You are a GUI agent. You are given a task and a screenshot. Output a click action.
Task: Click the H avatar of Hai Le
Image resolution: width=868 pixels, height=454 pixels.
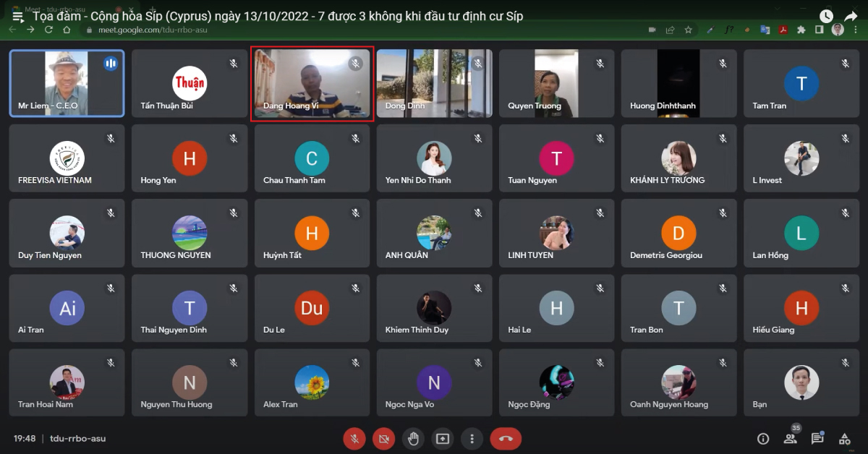[556, 308]
